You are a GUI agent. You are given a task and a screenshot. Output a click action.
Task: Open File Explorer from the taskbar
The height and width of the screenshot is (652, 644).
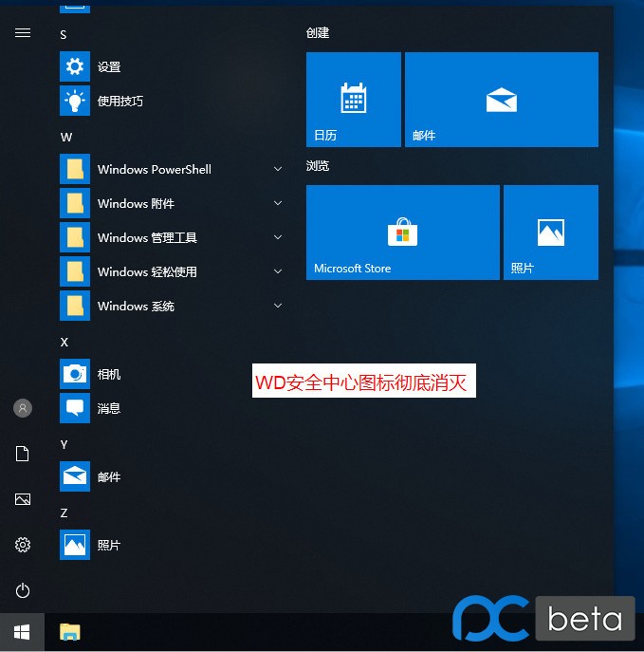coord(70,632)
